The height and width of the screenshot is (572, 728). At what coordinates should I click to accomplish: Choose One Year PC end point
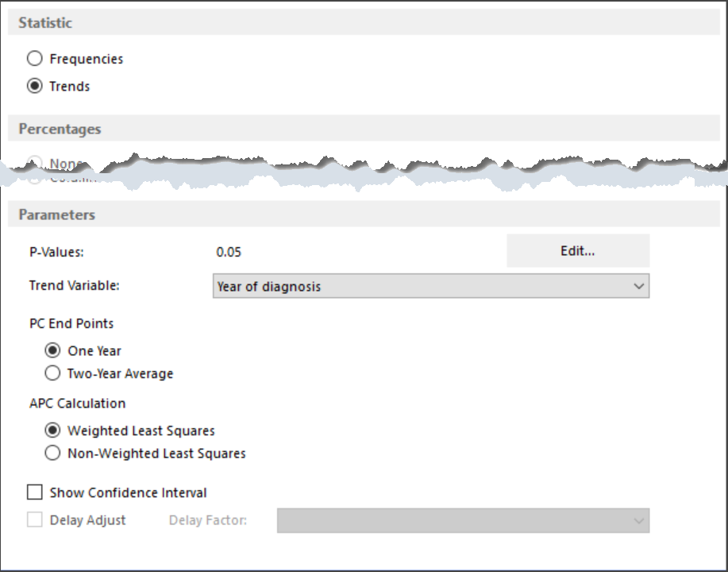coord(52,350)
